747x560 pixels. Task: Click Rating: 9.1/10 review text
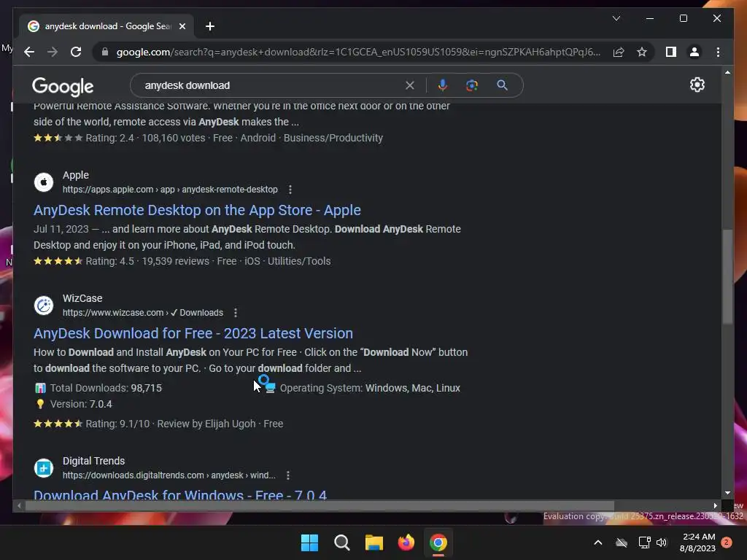pyautogui.click(x=185, y=424)
